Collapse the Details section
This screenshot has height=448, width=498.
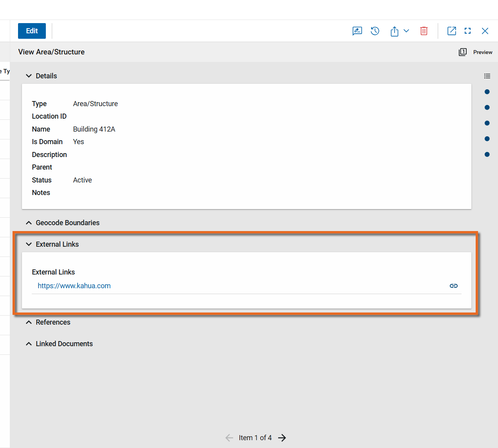[x=29, y=76]
